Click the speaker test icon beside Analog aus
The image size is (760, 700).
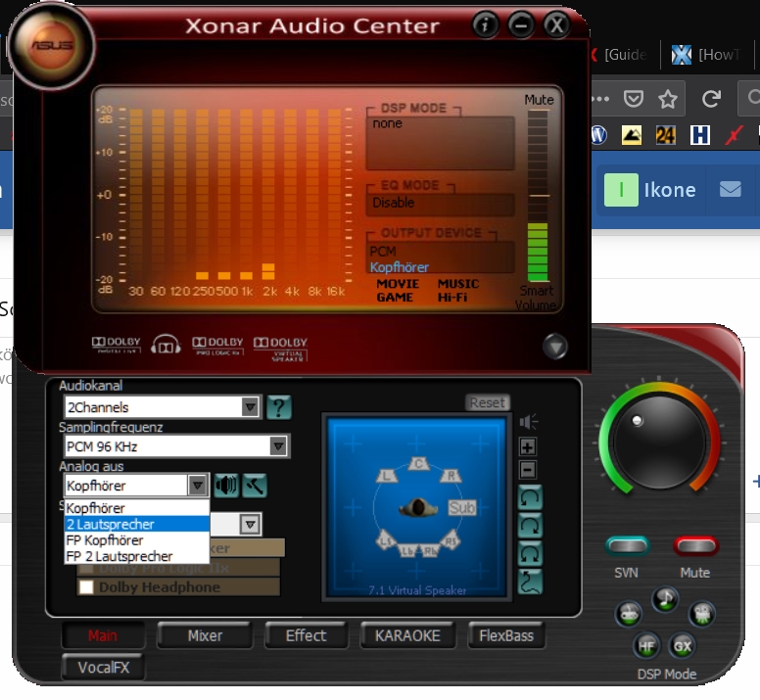tap(226, 485)
